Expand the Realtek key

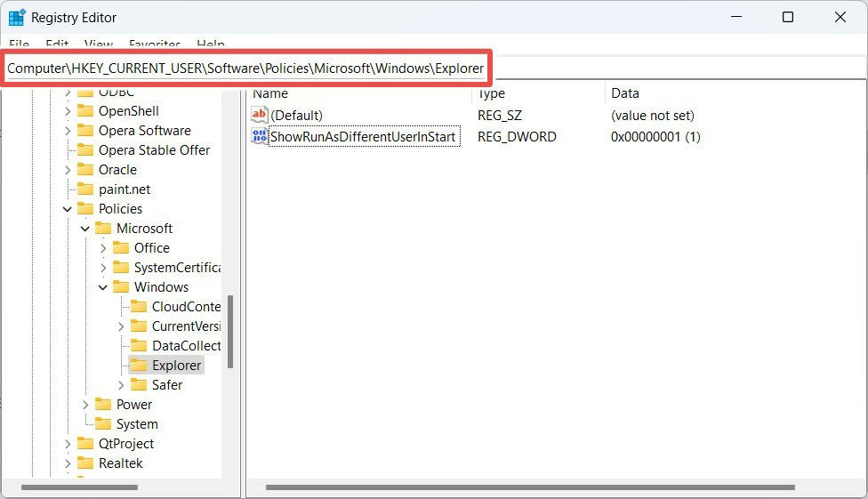(x=67, y=463)
